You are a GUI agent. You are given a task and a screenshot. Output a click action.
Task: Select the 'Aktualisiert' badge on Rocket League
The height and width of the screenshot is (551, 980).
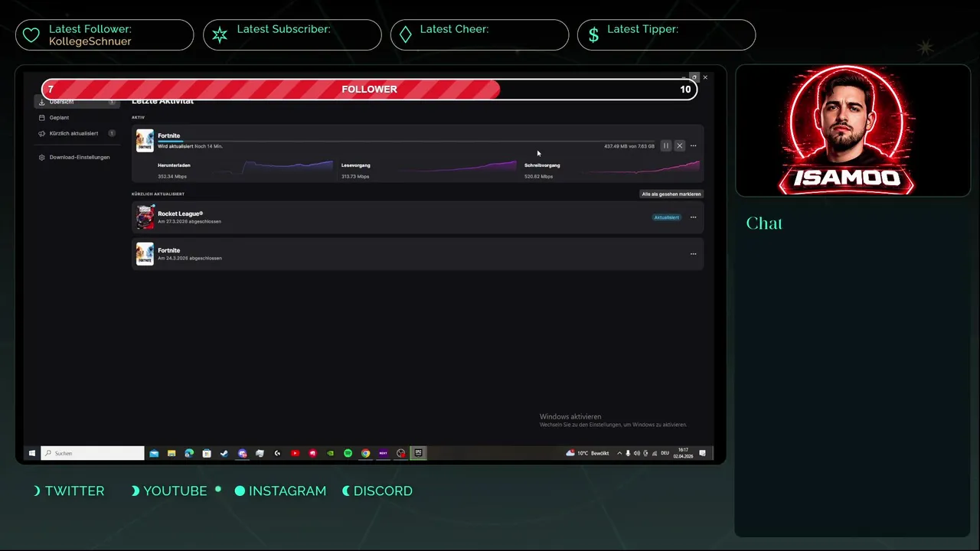click(666, 217)
